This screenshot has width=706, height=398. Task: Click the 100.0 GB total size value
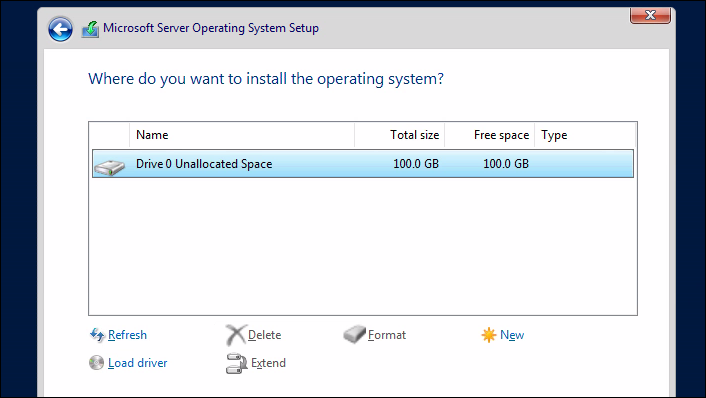[416, 164]
